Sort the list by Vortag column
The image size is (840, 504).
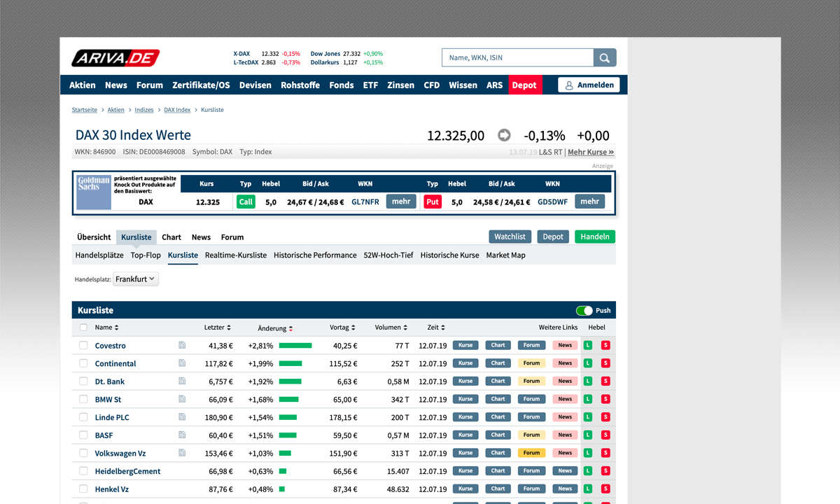click(x=343, y=327)
